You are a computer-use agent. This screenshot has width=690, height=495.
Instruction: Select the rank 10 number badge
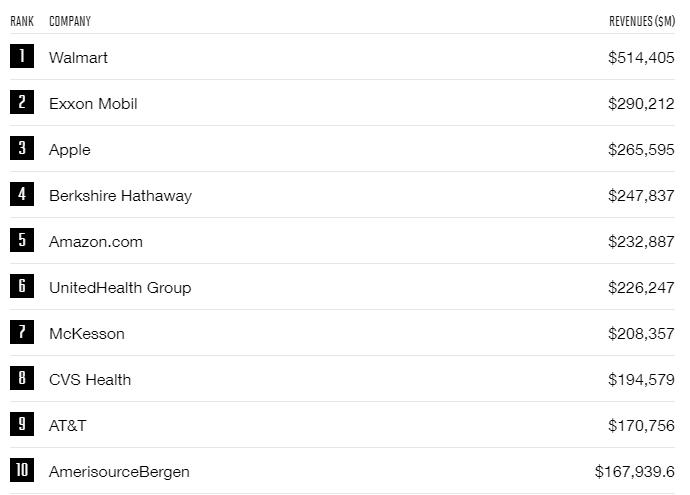[x=22, y=471]
